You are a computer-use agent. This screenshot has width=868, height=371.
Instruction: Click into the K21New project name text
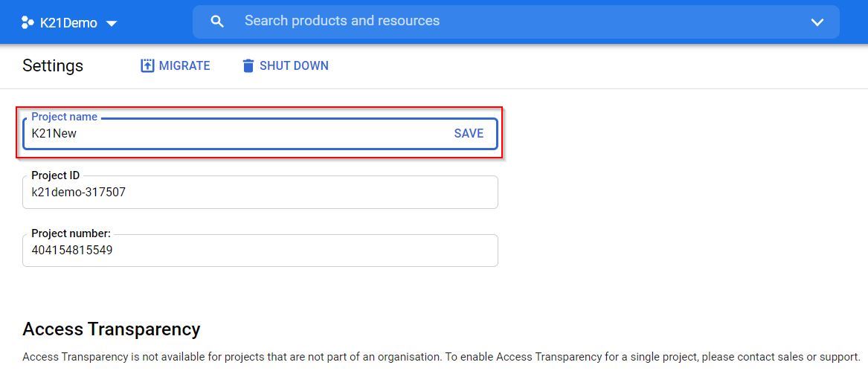(54, 134)
